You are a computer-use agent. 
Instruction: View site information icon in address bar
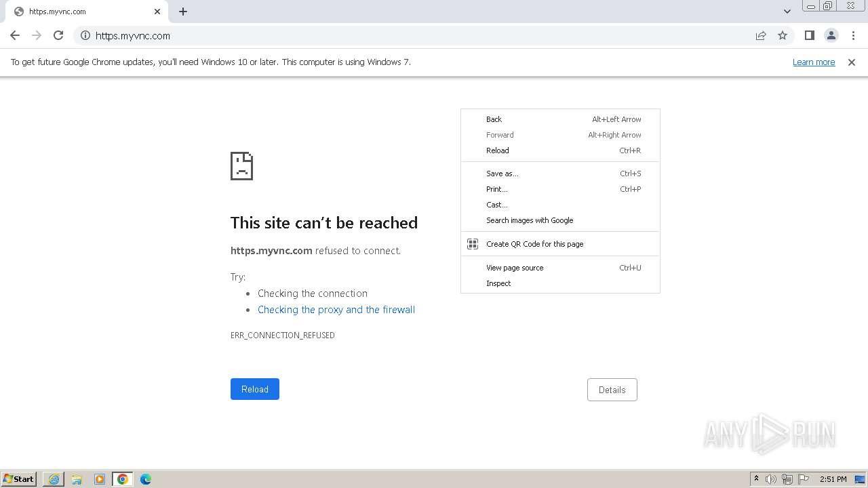click(85, 35)
